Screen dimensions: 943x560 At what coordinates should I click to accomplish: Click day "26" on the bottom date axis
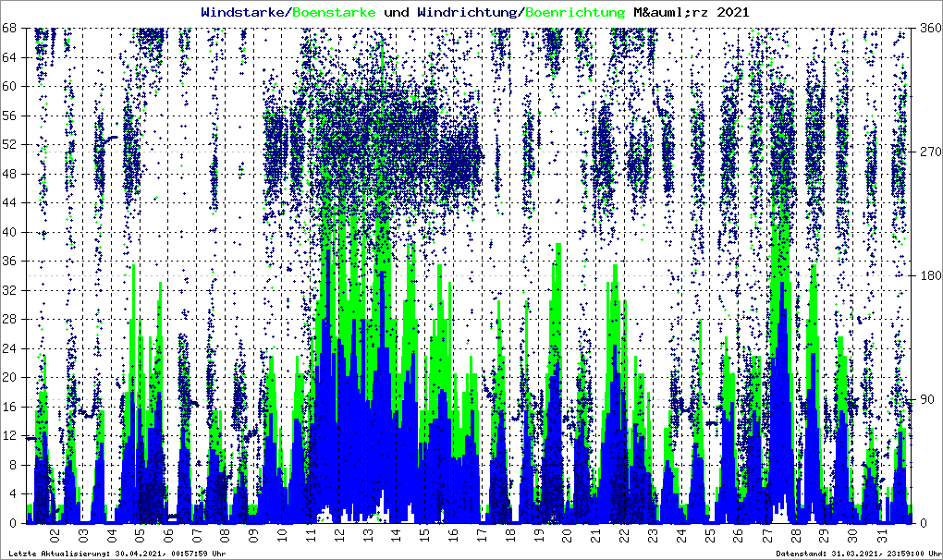(739, 534)
